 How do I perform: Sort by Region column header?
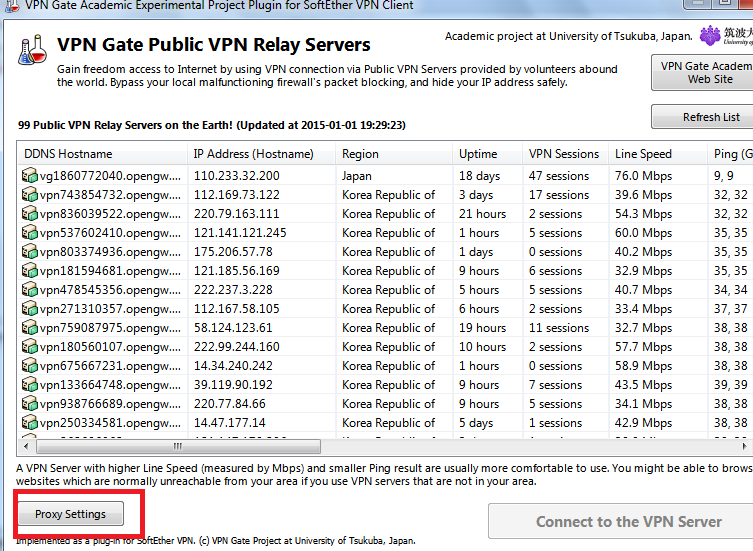tap(394, 154)
